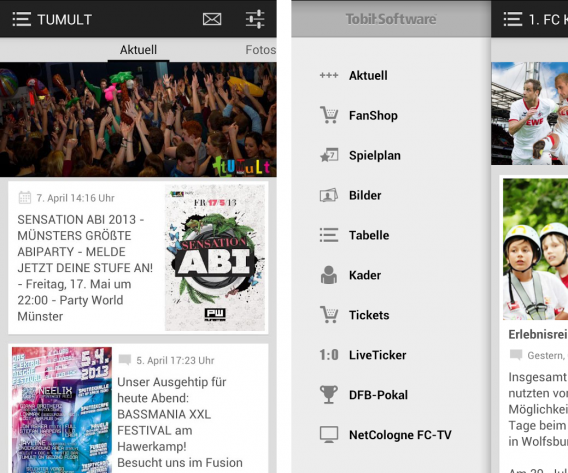This screenshot has width=568, height=473.
Task: Tap the DFB-Pokal trophy icon
Action: (329, 394)
